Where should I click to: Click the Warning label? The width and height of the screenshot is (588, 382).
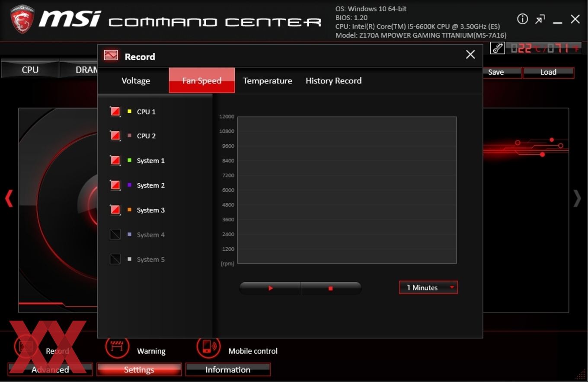[151, 351]
